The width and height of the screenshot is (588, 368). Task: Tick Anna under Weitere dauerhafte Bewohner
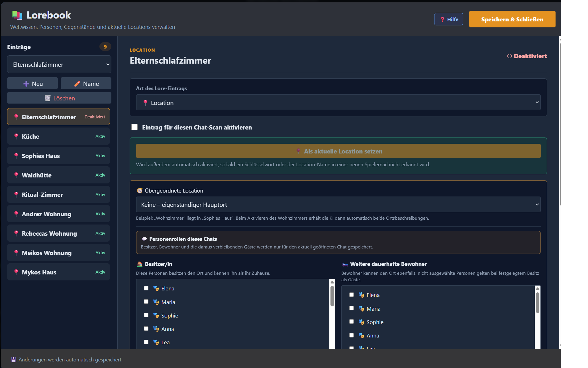[x=352, y=335]
